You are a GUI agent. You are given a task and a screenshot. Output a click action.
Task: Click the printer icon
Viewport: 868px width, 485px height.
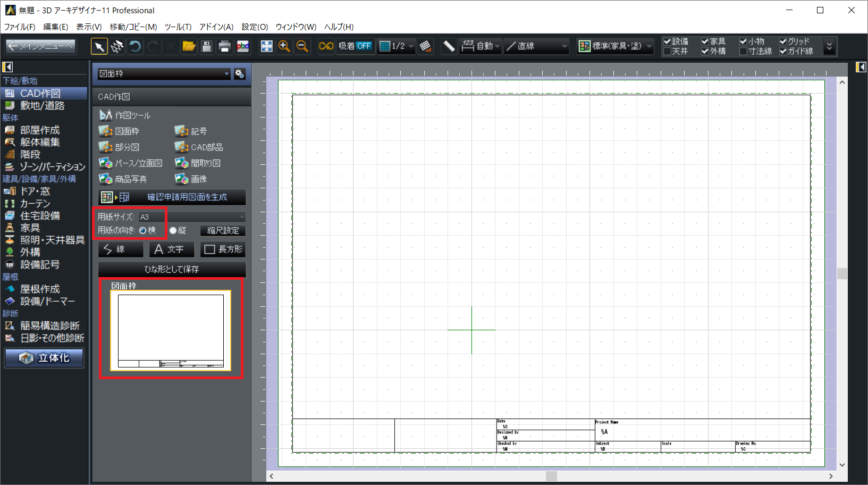(224, 47)
